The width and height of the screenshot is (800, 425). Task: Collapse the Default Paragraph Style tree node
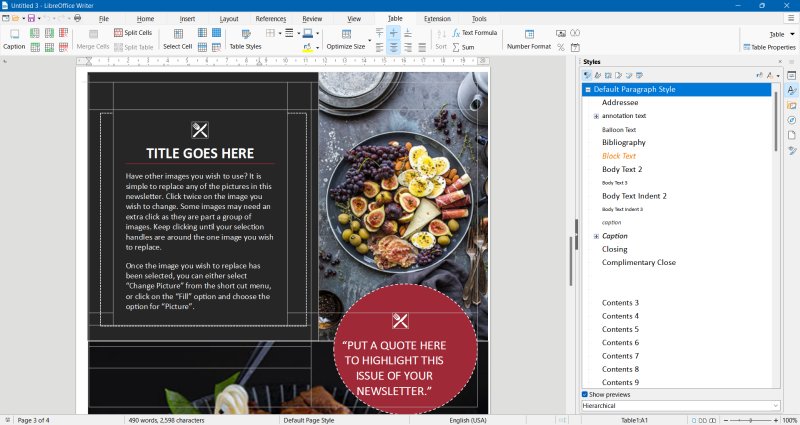tap(588, 89)
